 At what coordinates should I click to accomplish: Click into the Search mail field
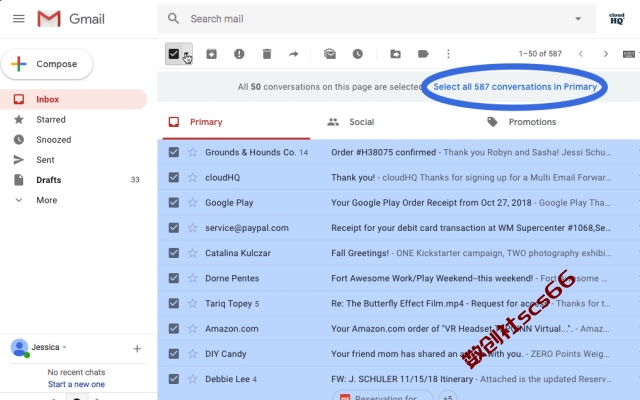click(376, 19)
